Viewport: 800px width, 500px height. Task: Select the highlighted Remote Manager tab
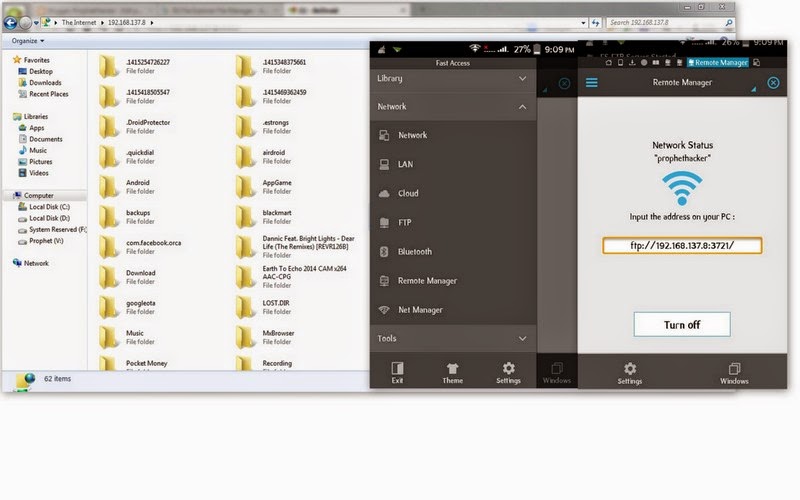[x=717, y=63]
